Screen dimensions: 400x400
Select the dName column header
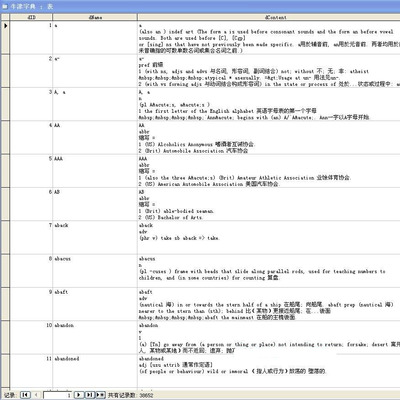(x=95, y=17)
